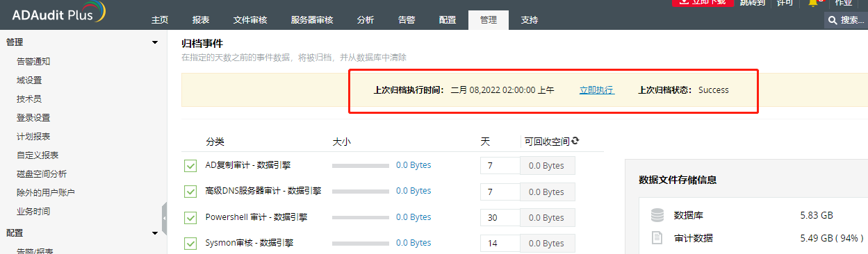This screenshot has width=868, height=254.
Task: Click the 归档事件 page heading
Action: 202,44
